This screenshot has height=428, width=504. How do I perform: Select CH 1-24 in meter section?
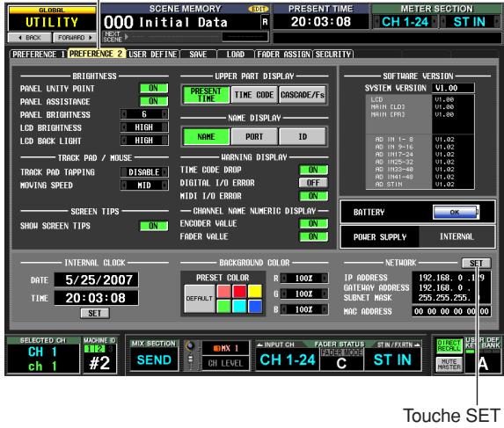[x=405, y=22]
